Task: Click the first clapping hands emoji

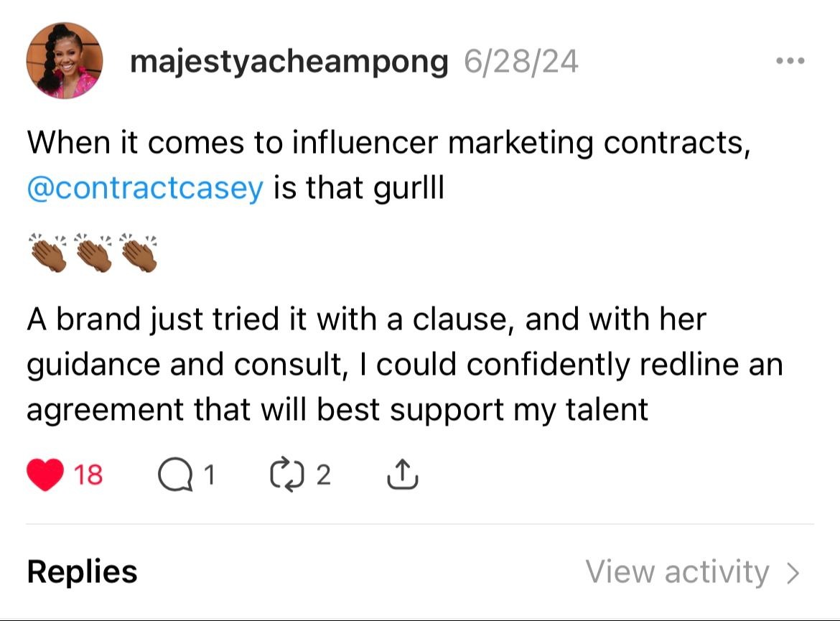Action: (x=47, y=252)
